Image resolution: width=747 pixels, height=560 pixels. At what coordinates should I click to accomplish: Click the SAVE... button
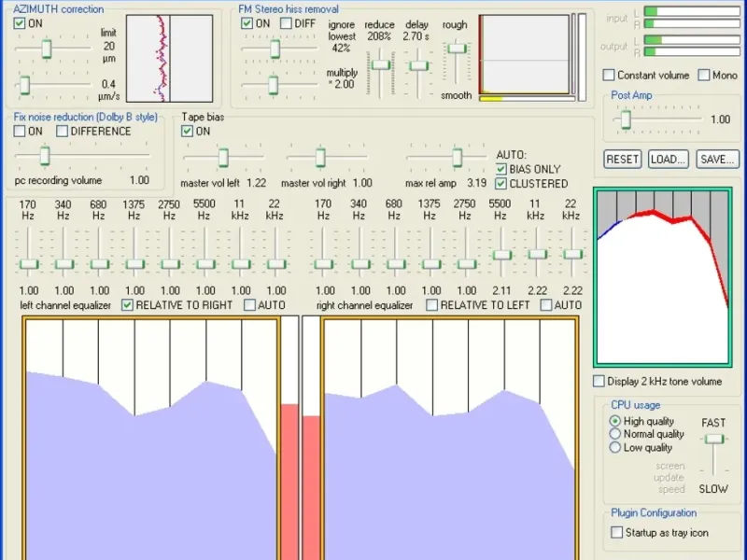[x=717, y=160]
